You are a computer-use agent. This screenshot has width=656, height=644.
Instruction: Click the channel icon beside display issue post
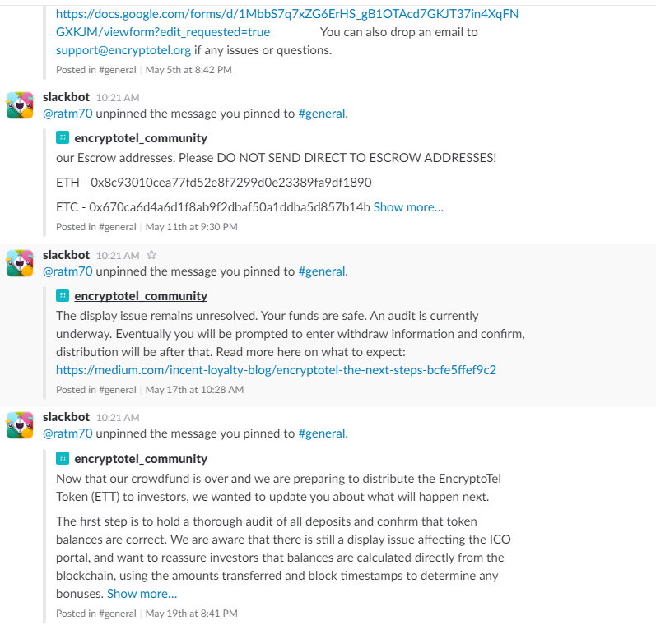(63, 295)
